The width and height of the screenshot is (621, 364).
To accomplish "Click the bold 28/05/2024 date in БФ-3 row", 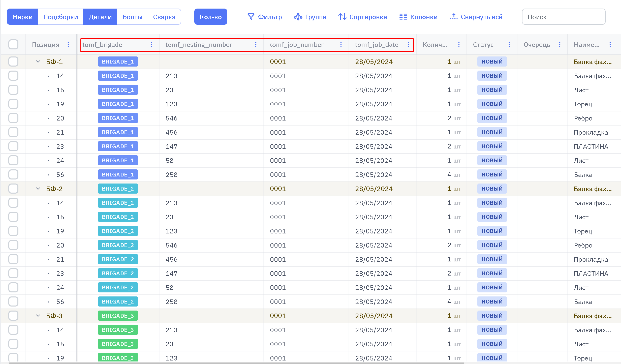I will pos(374,316).
